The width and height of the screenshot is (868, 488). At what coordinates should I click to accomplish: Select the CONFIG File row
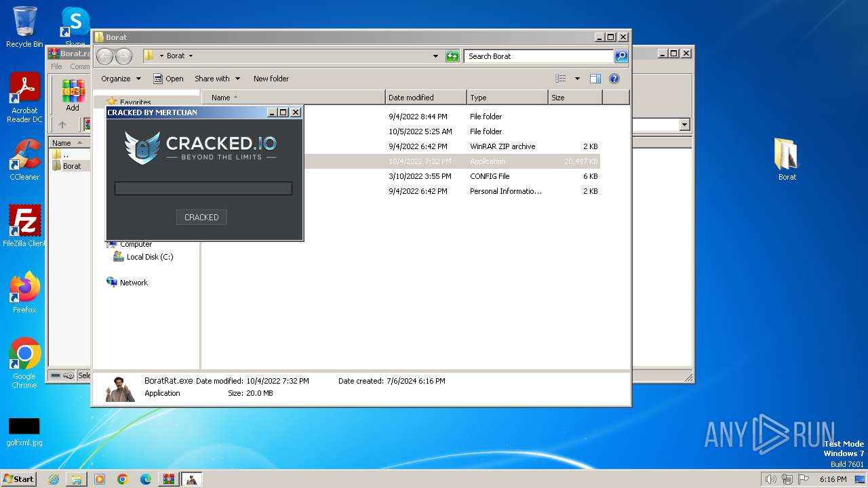(x=452, y=176)
